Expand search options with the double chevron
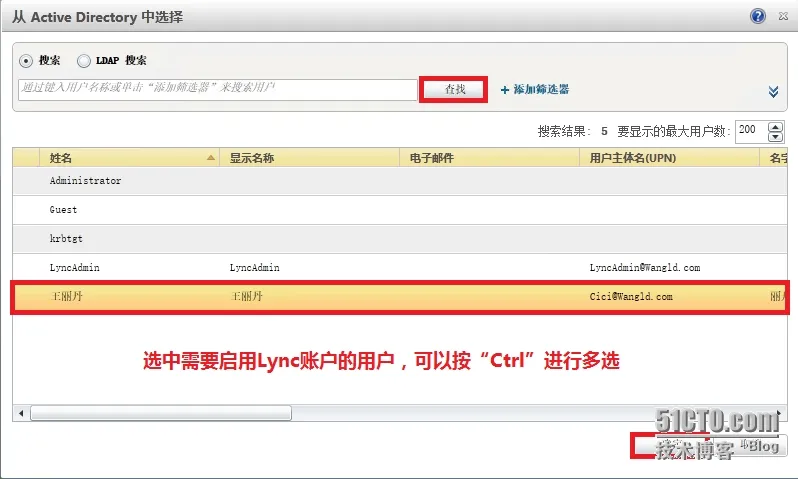This screenshot has width=798, height=479. pos(773,92)
